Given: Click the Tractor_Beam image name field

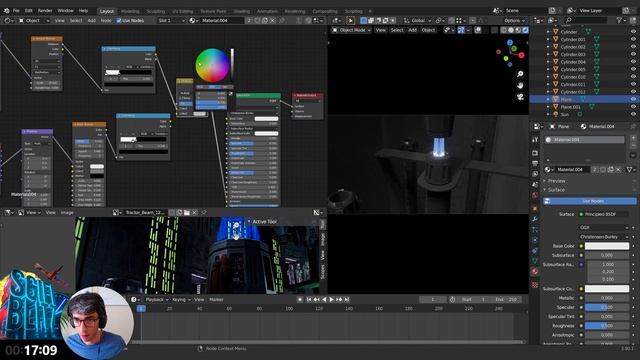Looking at the screenshot, I should (145, 212).
